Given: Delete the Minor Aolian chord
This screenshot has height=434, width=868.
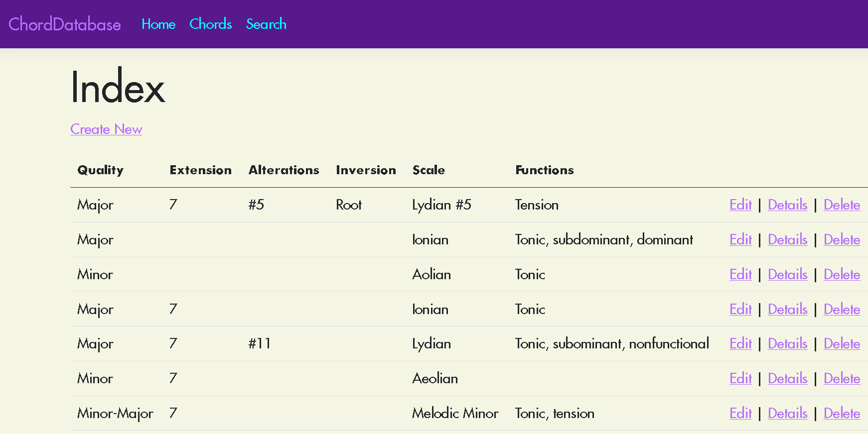Looking at the screenshot, I should coord(842,274).
